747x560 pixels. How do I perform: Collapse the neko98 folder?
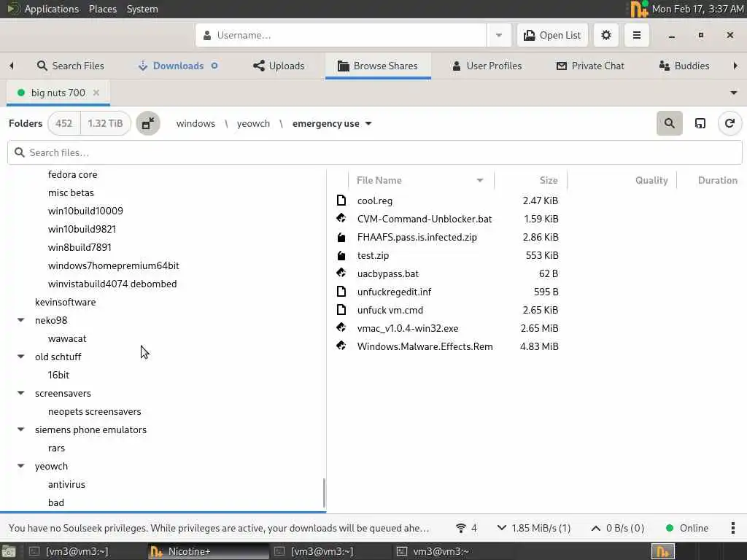(21, 321)
